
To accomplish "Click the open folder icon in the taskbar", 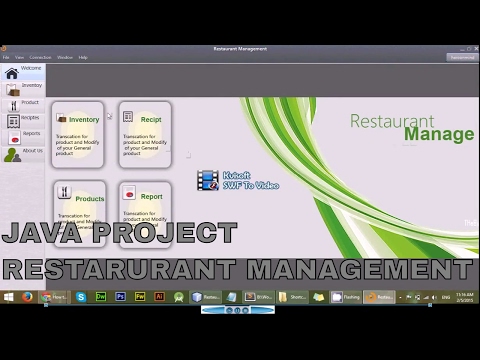I will point(319,297).
